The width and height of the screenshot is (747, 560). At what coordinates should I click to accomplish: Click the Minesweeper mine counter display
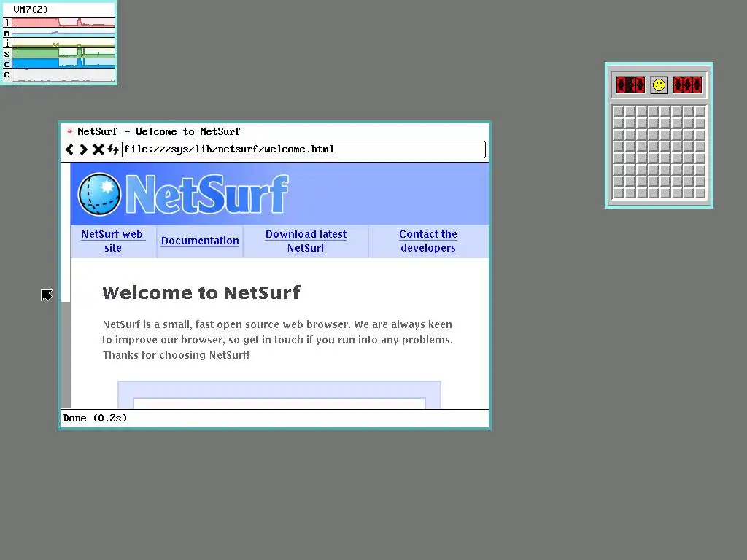(x=630, y=85)
